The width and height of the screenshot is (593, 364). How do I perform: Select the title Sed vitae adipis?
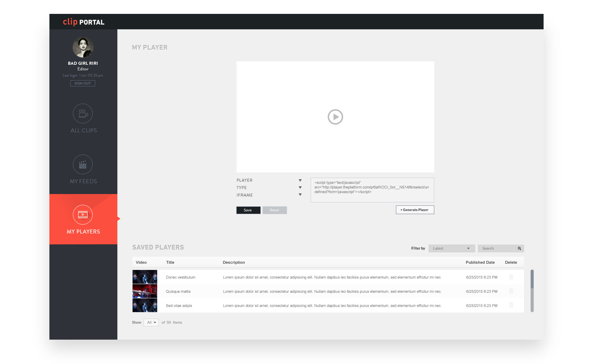179,306
